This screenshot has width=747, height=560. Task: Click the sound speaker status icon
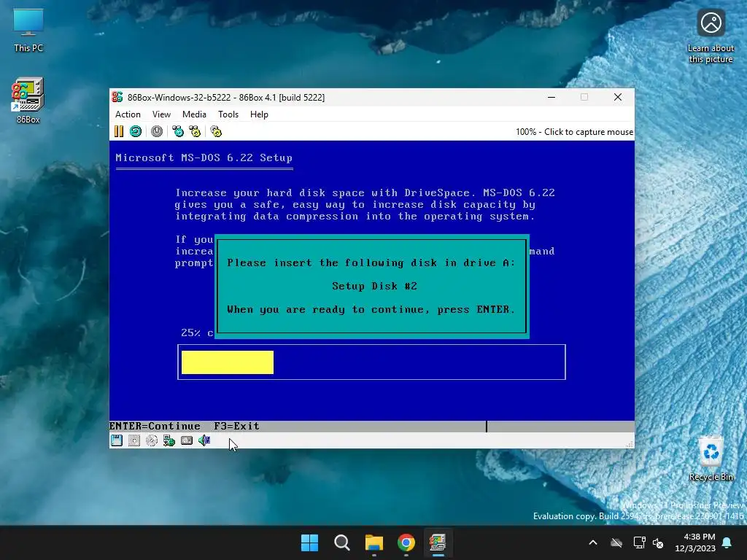[x=204, y=440]
